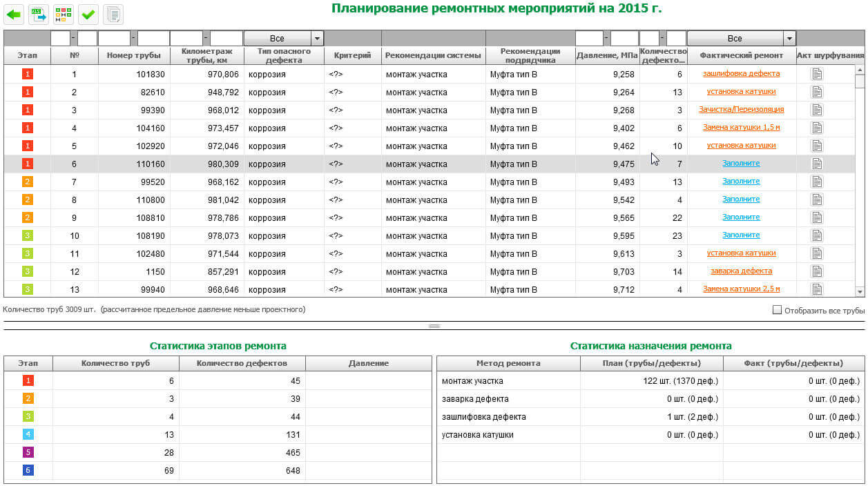Open the colored stage grouping icon
The image size is (868, 486).
(x=64, y=14)
